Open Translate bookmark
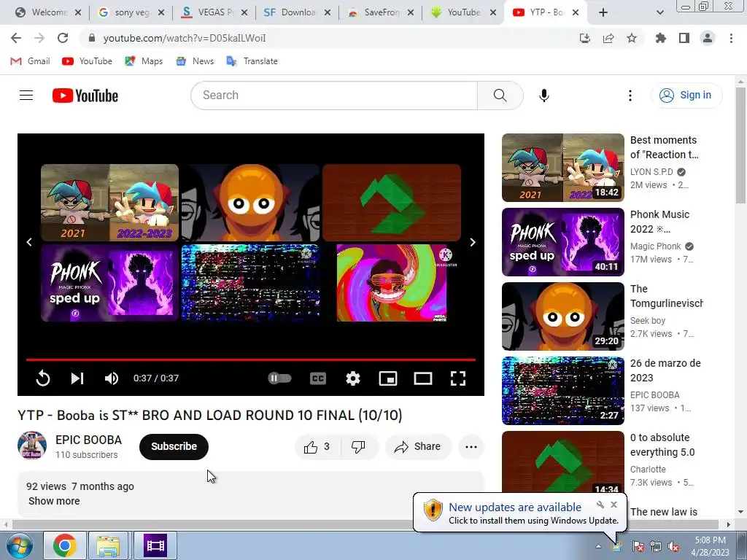Image resolution: width=747 pixels, height=560 pixels. click(252, 61)
